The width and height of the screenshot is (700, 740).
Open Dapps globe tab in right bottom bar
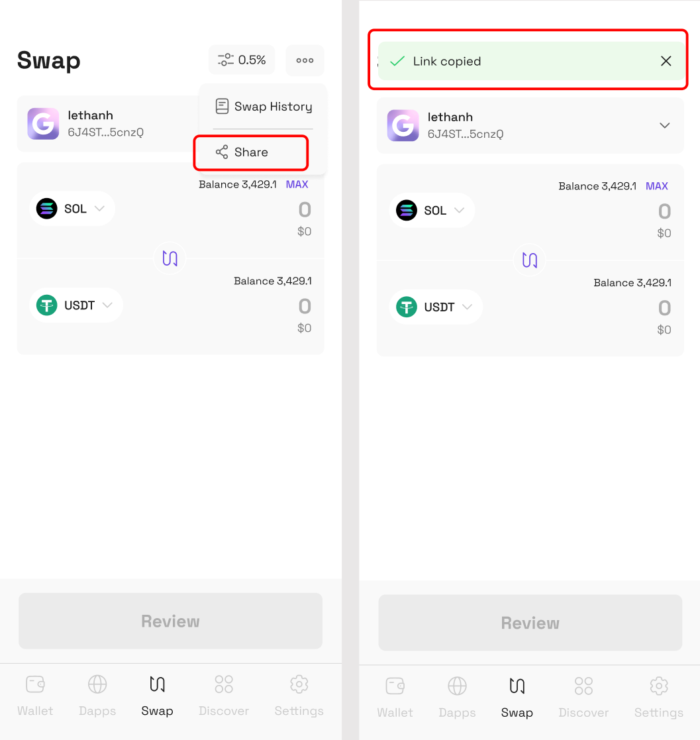pos(457,698)
